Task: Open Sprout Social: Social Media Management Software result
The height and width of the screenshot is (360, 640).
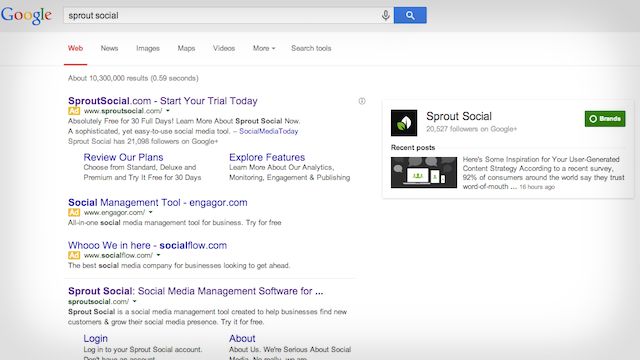Action: (x=196, y=291)
